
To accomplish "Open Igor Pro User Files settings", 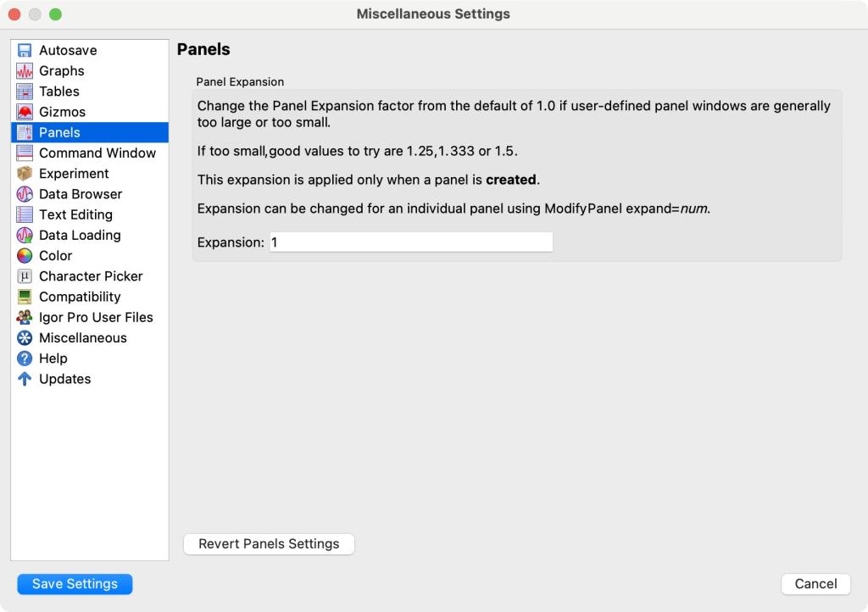I will tap(95, 317).
